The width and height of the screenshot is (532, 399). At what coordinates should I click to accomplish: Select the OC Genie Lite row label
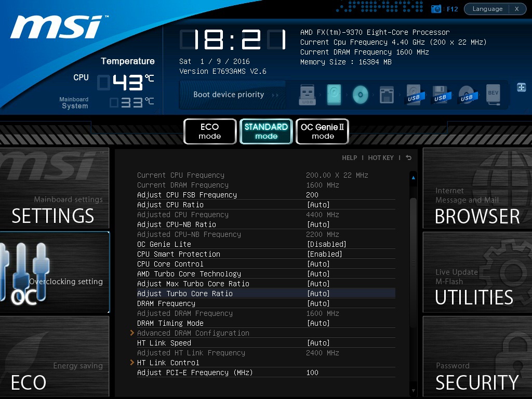[164, 244]
